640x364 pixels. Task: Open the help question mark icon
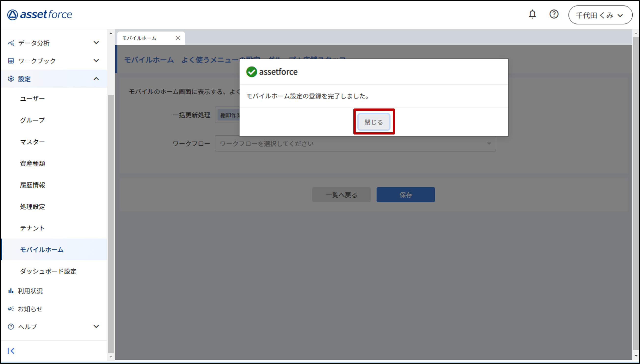554,14
